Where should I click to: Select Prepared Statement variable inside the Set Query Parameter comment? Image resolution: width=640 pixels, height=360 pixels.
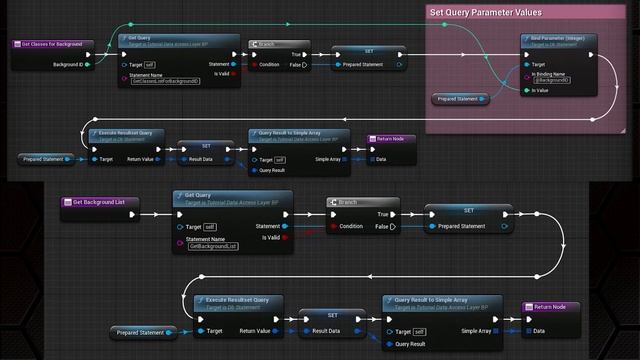point(460,99)
